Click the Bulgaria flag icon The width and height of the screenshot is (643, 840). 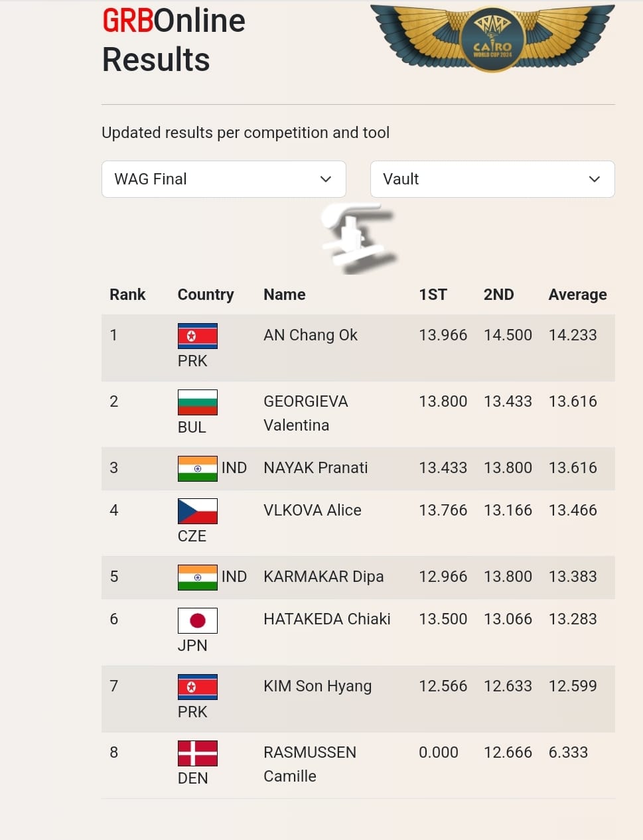tap(198, 402)
